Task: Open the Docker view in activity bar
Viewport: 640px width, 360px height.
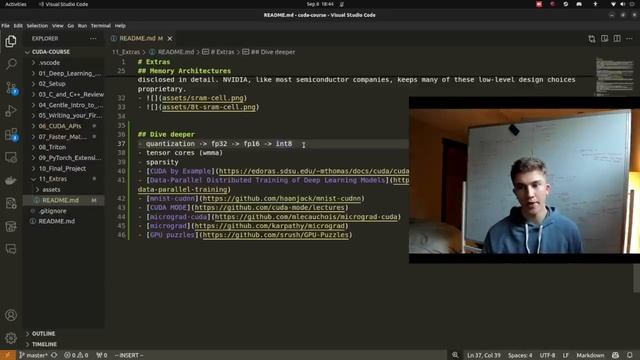Action: (x=11, y=180)
